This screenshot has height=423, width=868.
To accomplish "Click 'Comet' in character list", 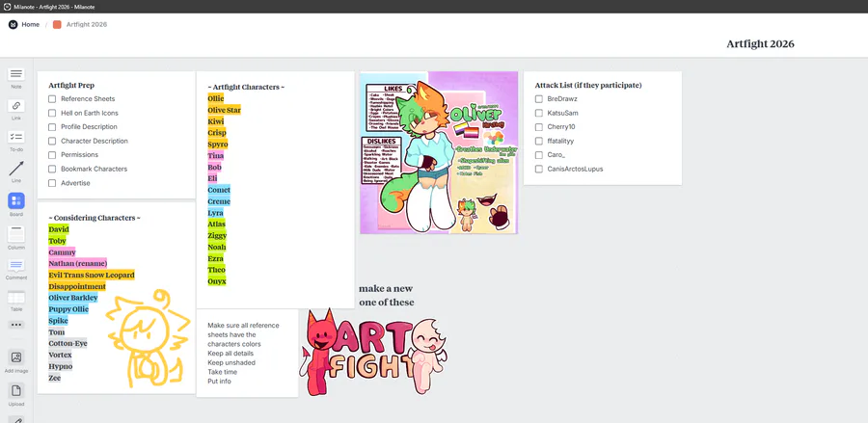I will [219, 190].
